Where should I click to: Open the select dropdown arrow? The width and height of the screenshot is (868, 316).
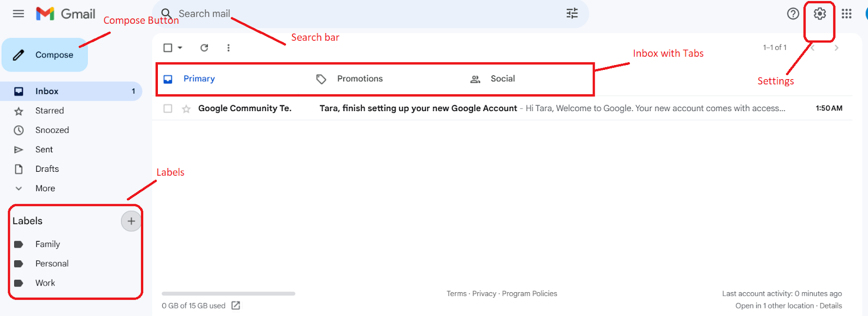pyautogui.click(x=180, y=48)
